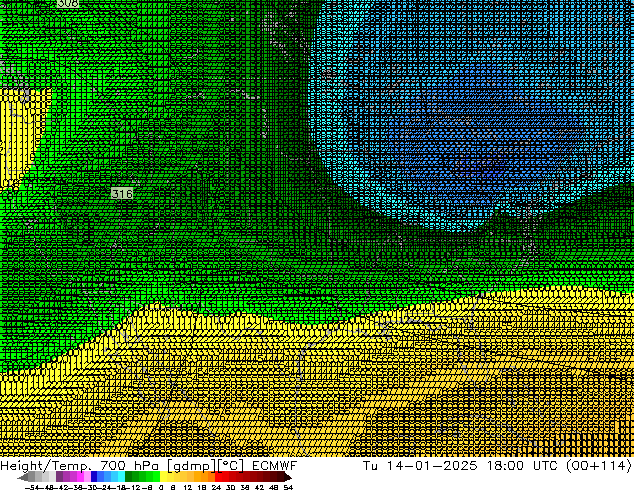Click the [gdmp] unit label

pos(192,466)
